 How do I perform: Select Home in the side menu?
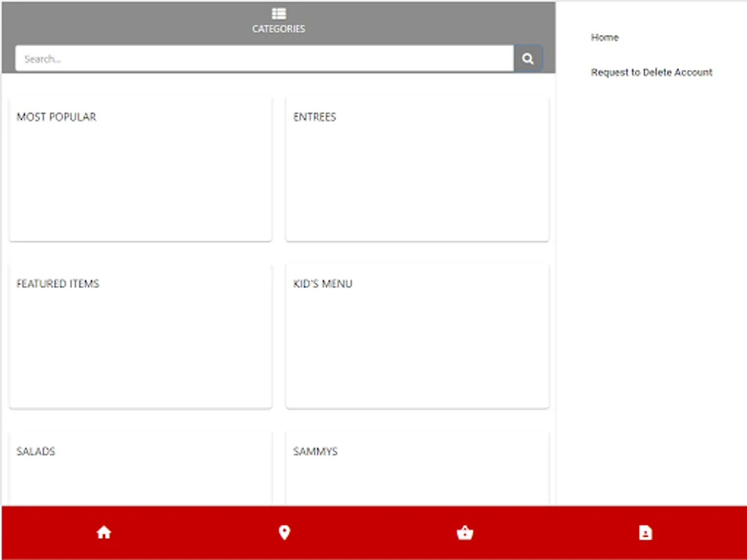pyautogui.click(x=605, y=37)
